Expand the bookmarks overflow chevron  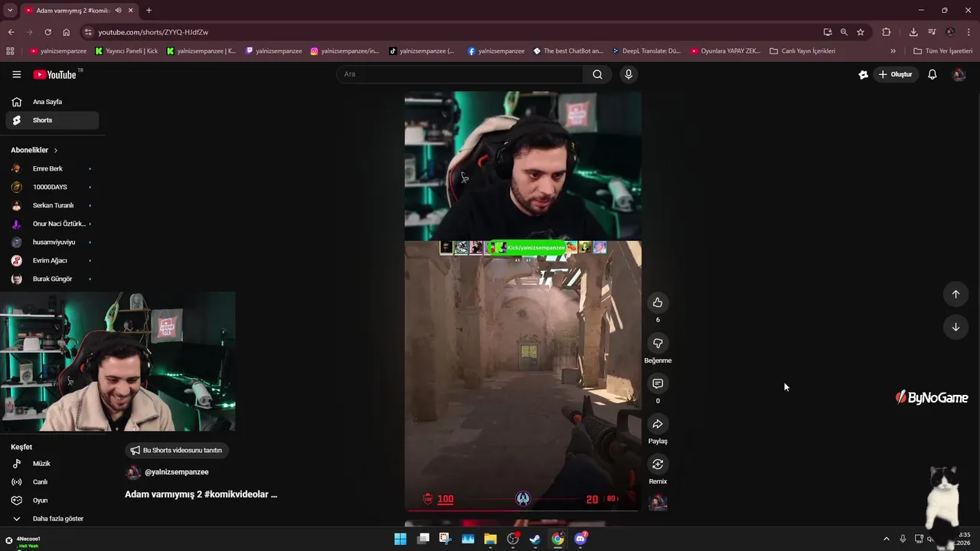coord(893,51)
